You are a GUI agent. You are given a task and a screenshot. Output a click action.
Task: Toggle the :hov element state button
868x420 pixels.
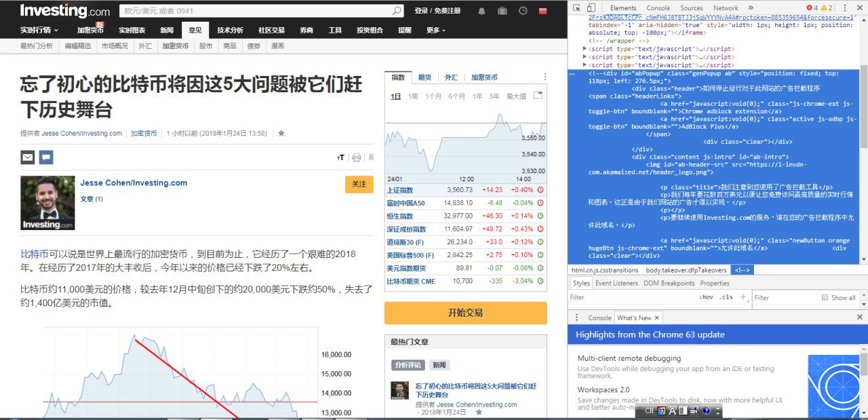[x=706, y=297]
